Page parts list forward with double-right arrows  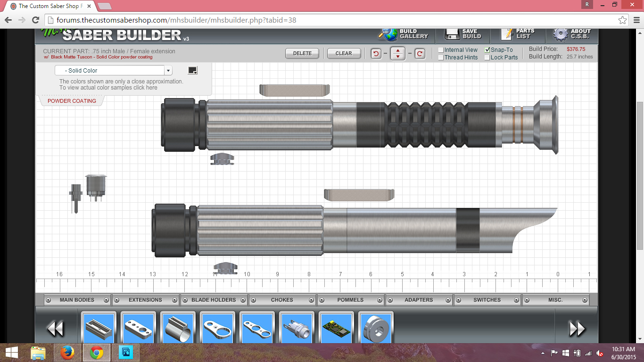click(x=577, y=329)
